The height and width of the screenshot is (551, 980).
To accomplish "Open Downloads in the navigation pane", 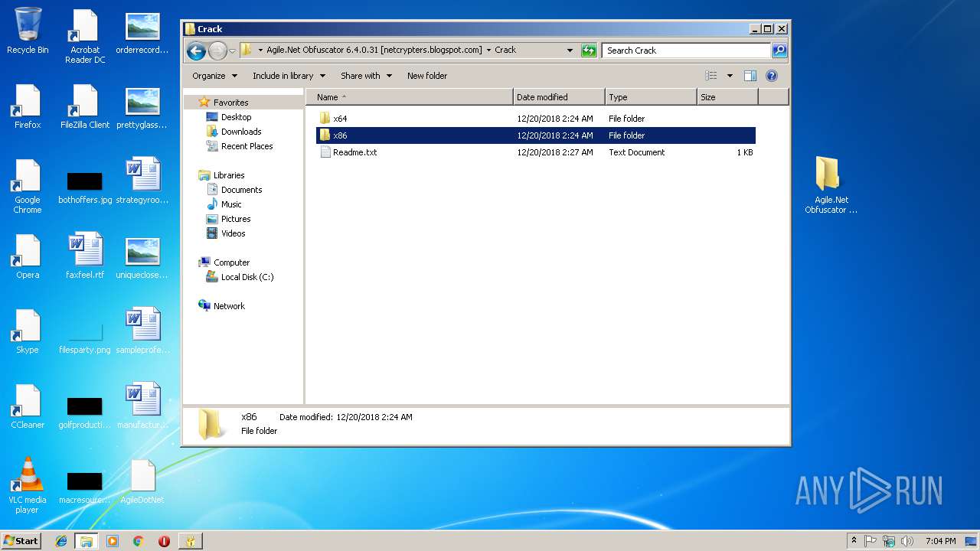I will pyautogui.click(x=241, y=132).
